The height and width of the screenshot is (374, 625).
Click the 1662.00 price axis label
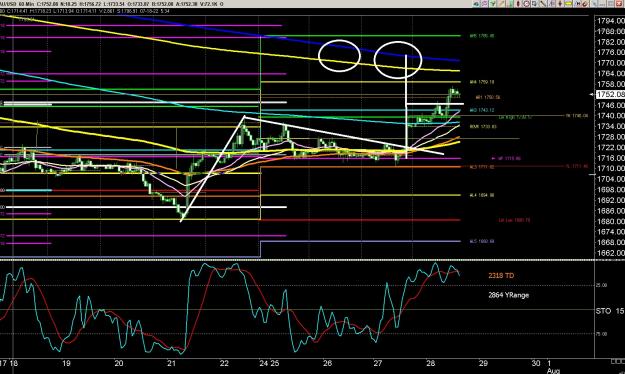(x=611, y=253)
